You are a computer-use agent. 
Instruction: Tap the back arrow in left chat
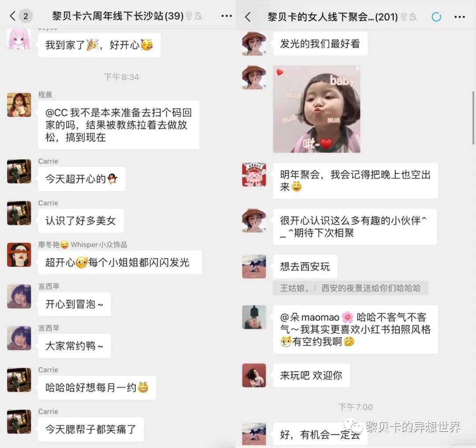coord(12,16)
